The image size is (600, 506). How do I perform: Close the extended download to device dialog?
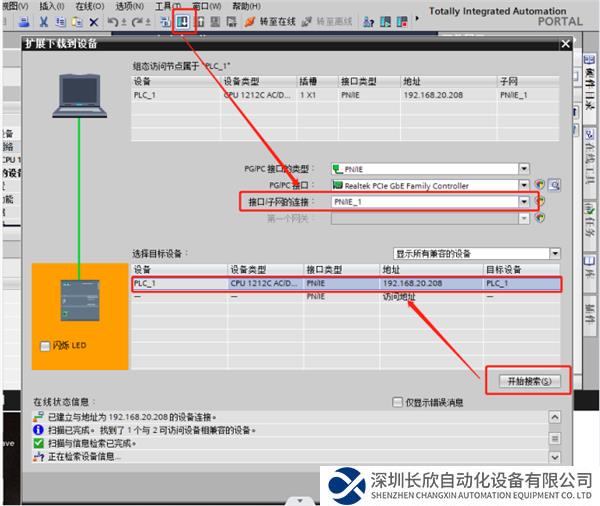coord(565,44)
